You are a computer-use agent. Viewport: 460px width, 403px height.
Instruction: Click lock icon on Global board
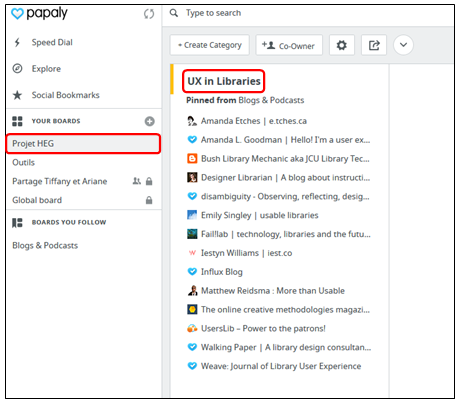pos(149,200)
